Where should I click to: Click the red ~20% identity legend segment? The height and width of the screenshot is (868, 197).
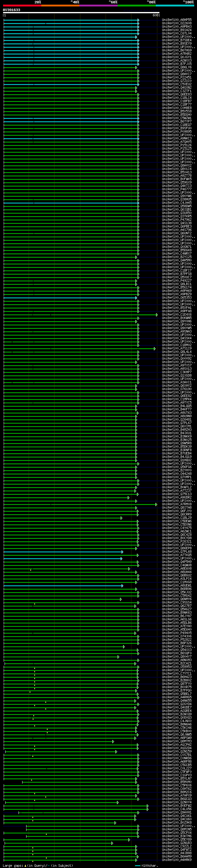click(x=22, y=6)
